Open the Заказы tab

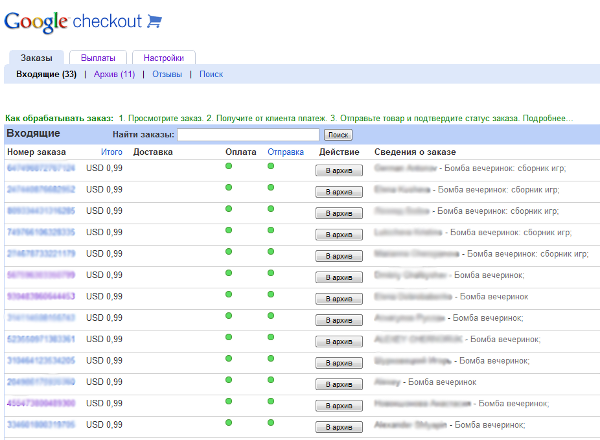[x=36, y=58]
